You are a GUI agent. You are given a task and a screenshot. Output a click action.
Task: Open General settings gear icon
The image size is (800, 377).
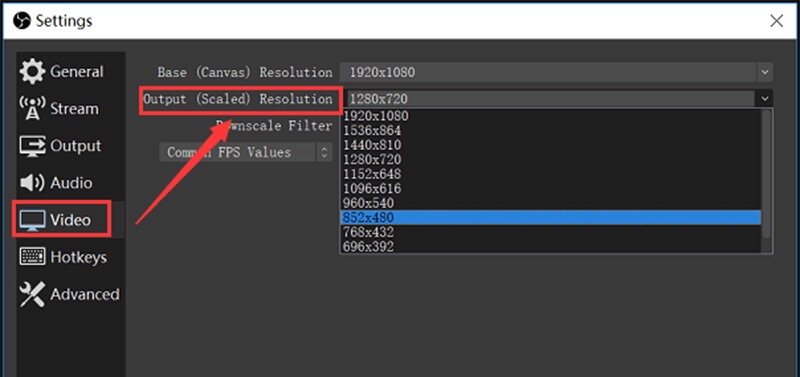click(32, 71)
